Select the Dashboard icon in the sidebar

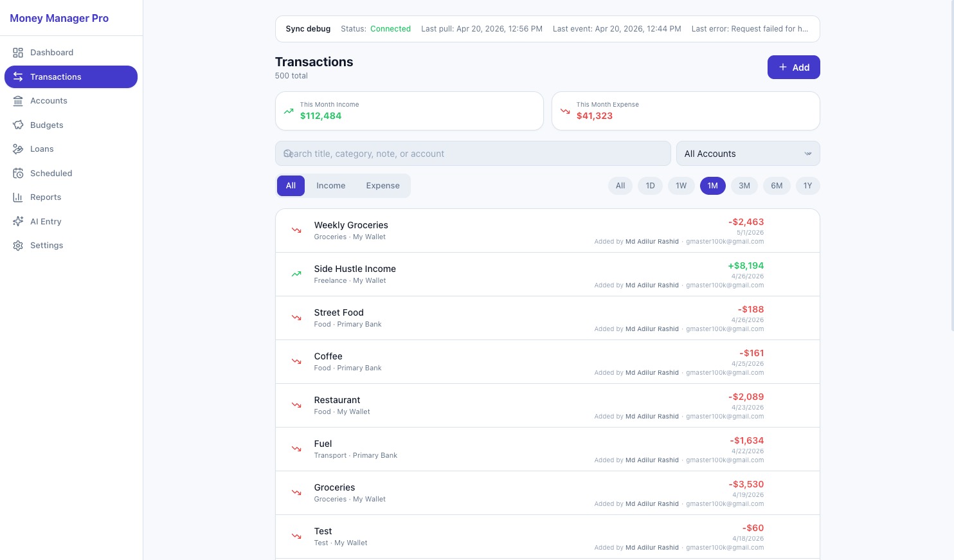click(18, 52)
